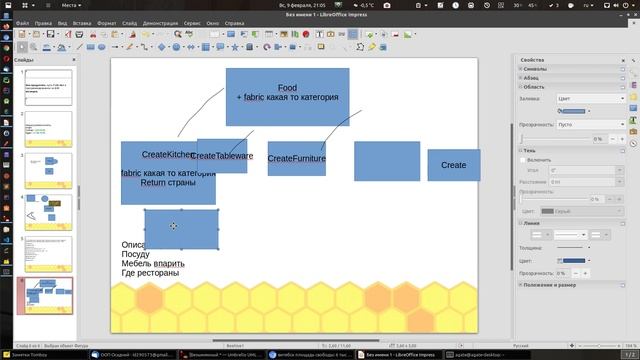Viewport: 640px width, 360px height.
Task: Expand Положение и размер section
Action: (x=521, y=285)
